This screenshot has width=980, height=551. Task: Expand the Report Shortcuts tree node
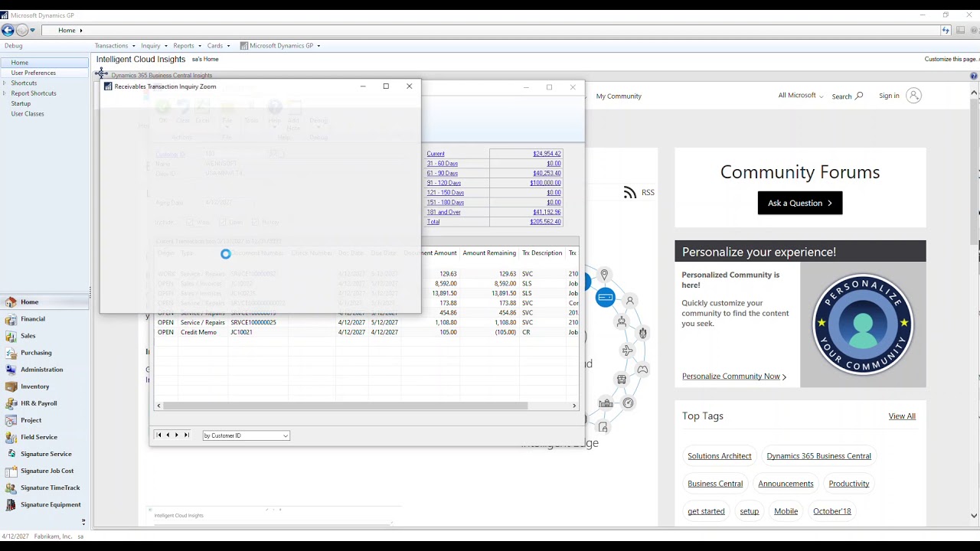(5, 93)
